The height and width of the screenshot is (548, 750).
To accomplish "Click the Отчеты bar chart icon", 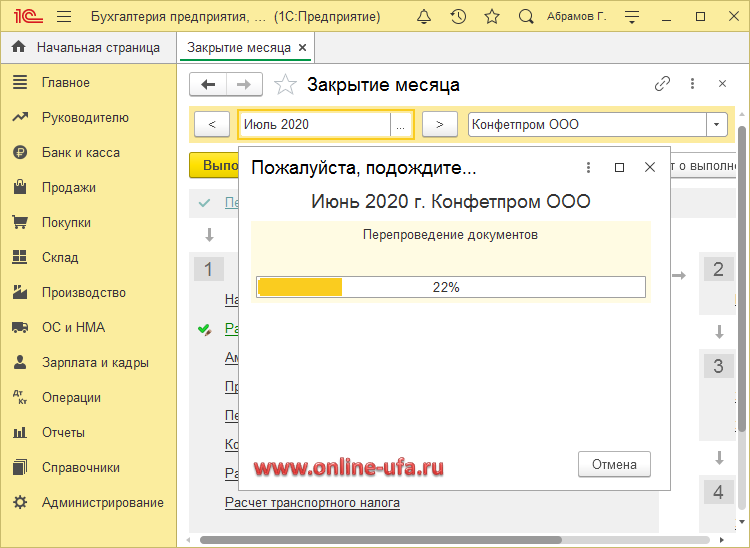I will point(20,433).
